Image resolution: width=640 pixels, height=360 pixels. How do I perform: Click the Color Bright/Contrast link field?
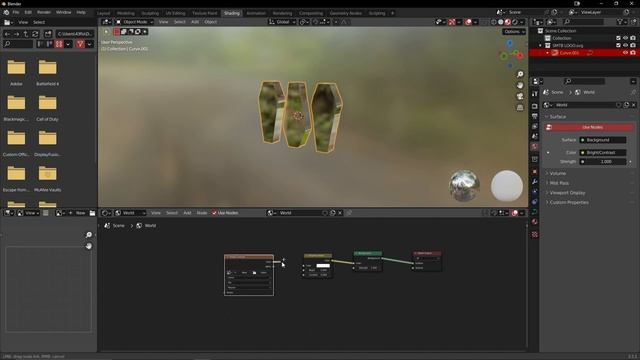tap(603, 153)
